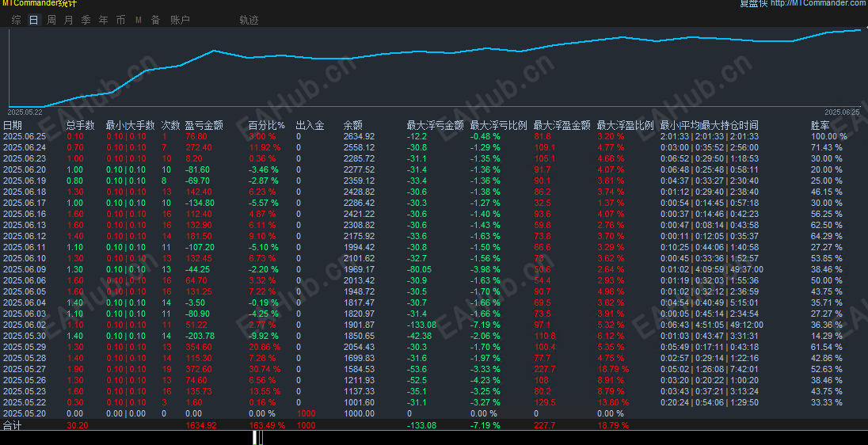Screen dimensions: 868x445
Task: Switch to the 月 monthly tab
Action: click(69, 20)
